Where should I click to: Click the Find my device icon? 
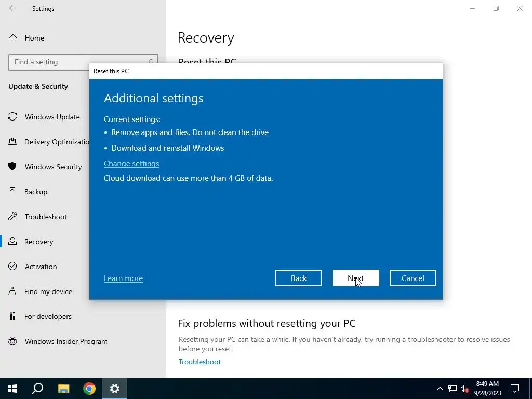(x=12, y=291)
